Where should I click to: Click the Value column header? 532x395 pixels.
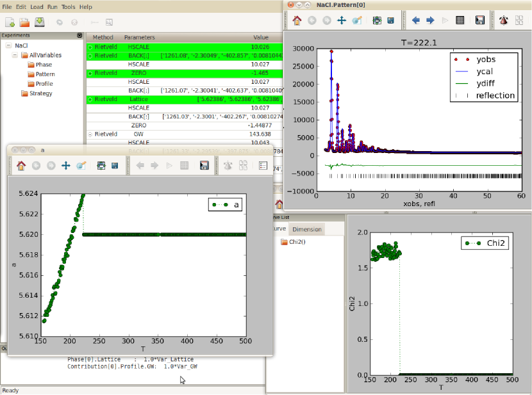click(x=261, y=38)
